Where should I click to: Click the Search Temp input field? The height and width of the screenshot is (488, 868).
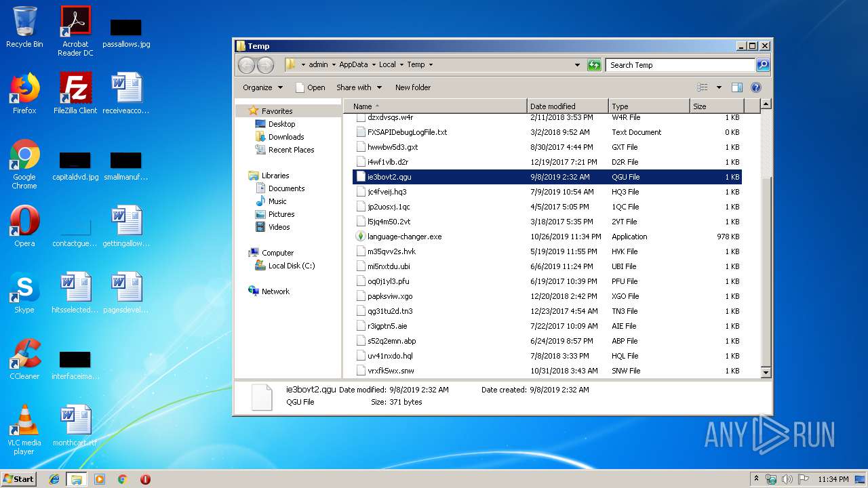click(679, 65)
